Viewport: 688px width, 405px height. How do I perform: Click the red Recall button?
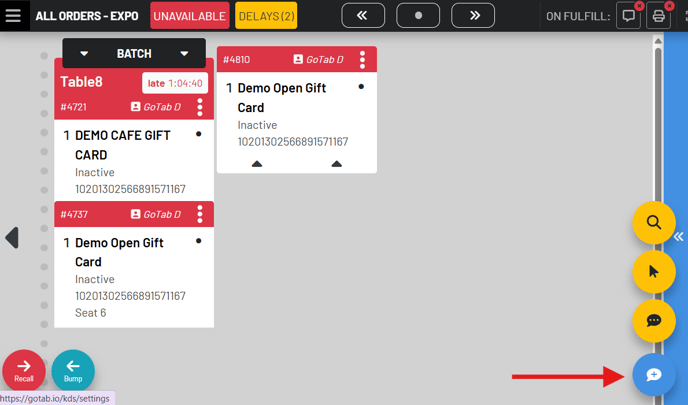click(x=23, y=370)
